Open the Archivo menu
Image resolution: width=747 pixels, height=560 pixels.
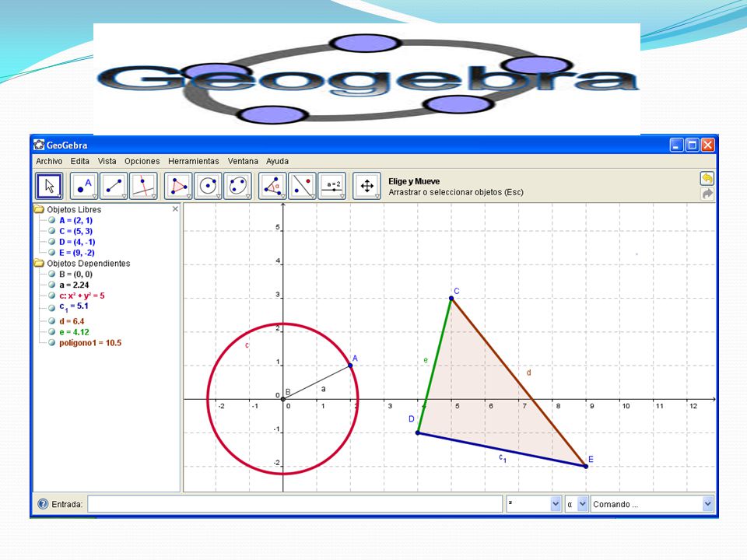click(49, 161)
